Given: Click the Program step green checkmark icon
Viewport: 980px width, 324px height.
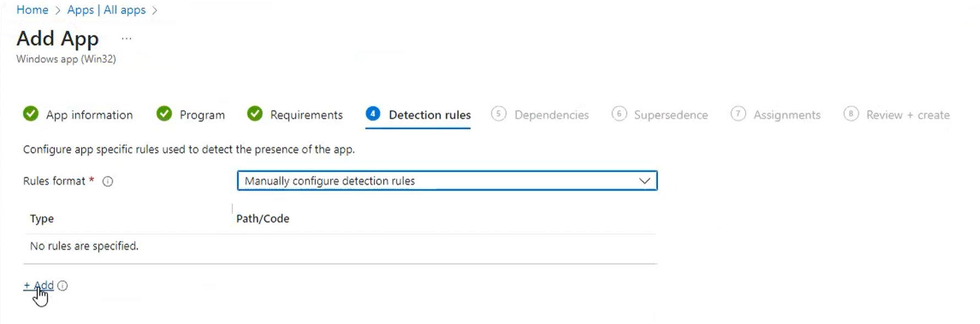Looking at the screenshot, I should [164, 114].
